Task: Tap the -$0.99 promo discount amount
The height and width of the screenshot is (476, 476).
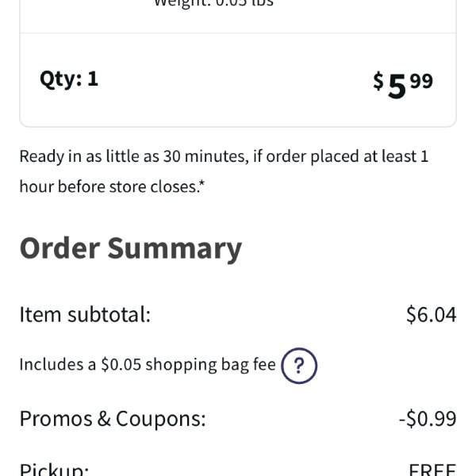Action: coord(428,419)
